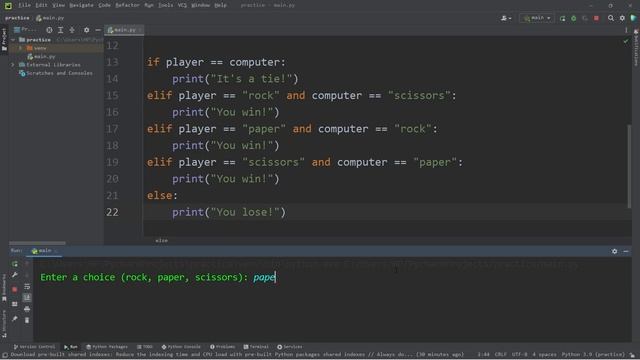Hide the Run tool window

click(626, 251)
